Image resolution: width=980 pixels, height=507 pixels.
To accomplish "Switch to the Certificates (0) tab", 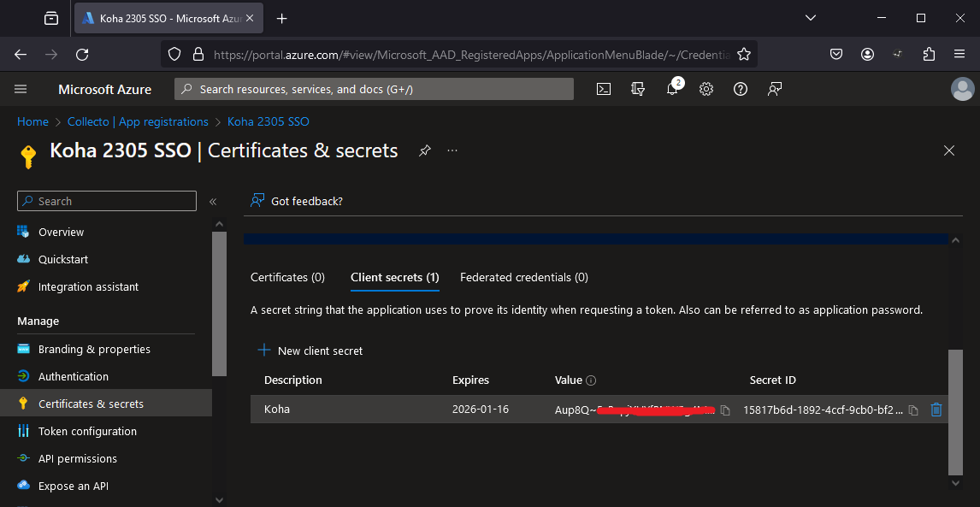I will 287,277.
